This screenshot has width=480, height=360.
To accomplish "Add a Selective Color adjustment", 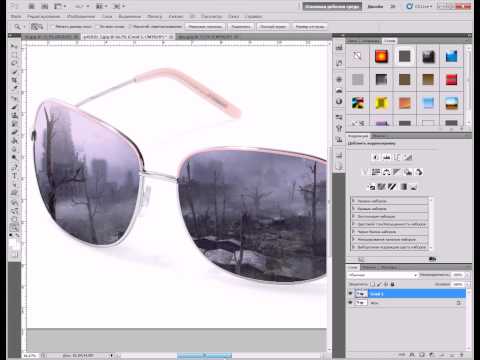I will 414,187.
